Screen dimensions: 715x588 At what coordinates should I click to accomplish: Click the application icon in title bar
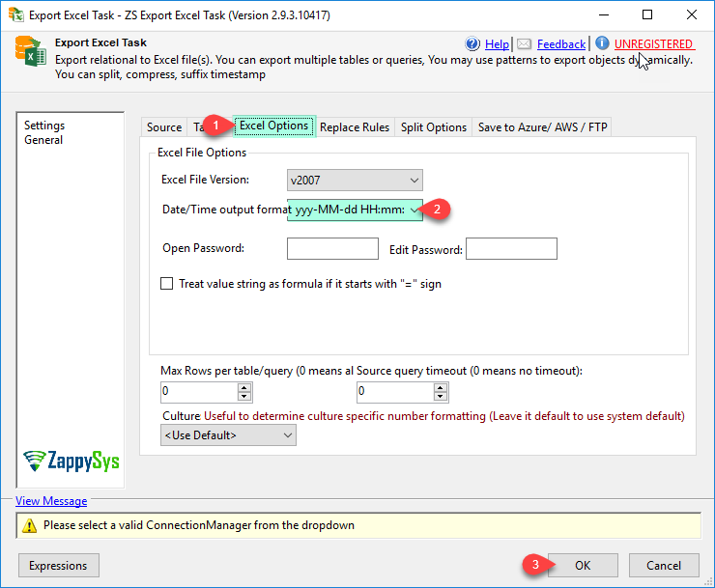coord(16,14)
